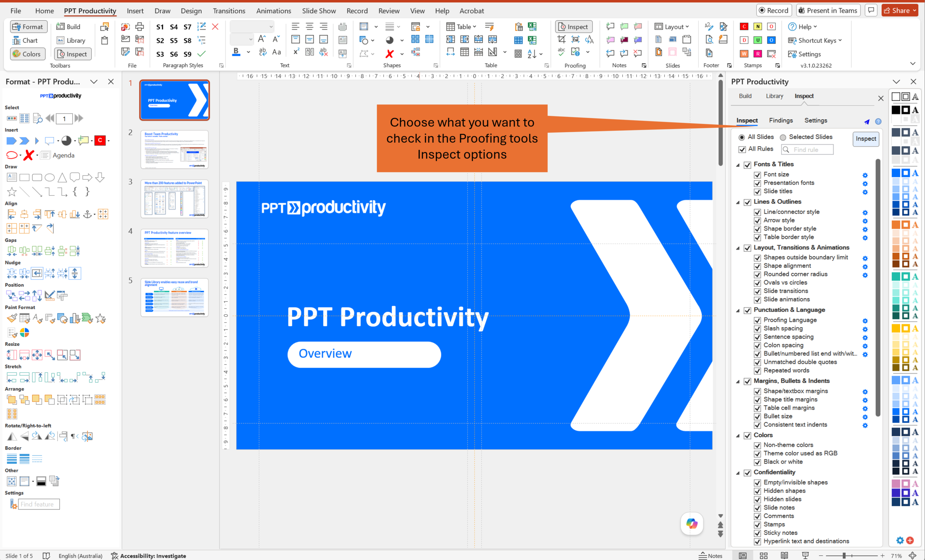The width and height of the screenshot is (925, 560).
Task: Click the Reading View icon in status bar
Action: (x=784, y=556)
